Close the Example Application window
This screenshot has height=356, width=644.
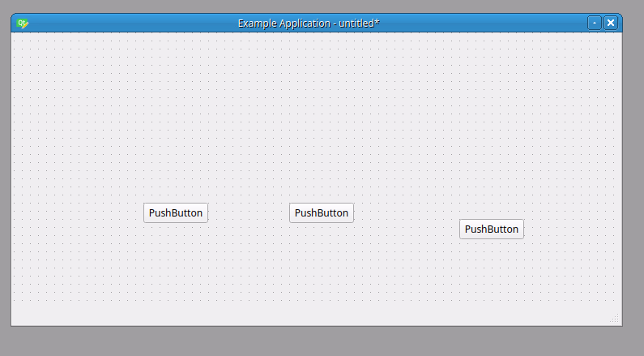click(x=611, y=23)
